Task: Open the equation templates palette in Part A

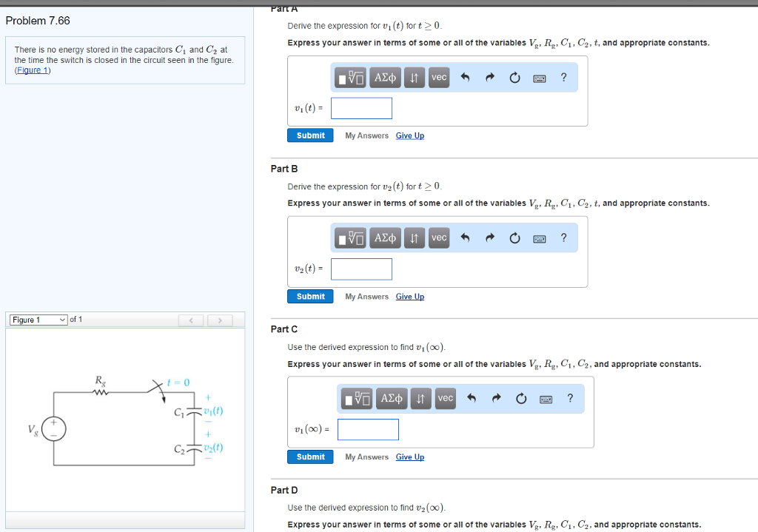Action: [349, 77]
